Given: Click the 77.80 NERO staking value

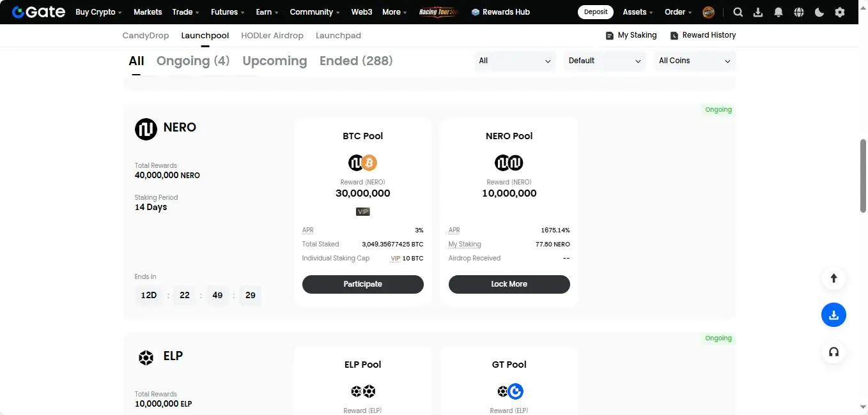Looking at the screenshot, I should click(553, 245).
